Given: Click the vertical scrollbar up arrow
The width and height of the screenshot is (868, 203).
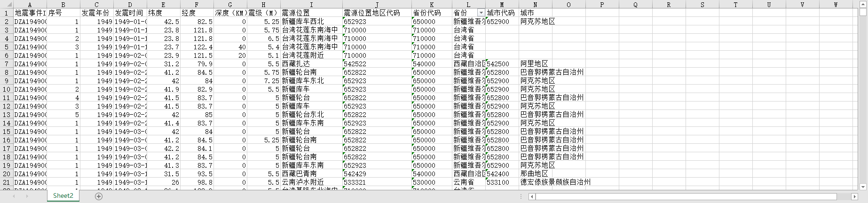Looking at the screenshot, I should click(864, 5).
